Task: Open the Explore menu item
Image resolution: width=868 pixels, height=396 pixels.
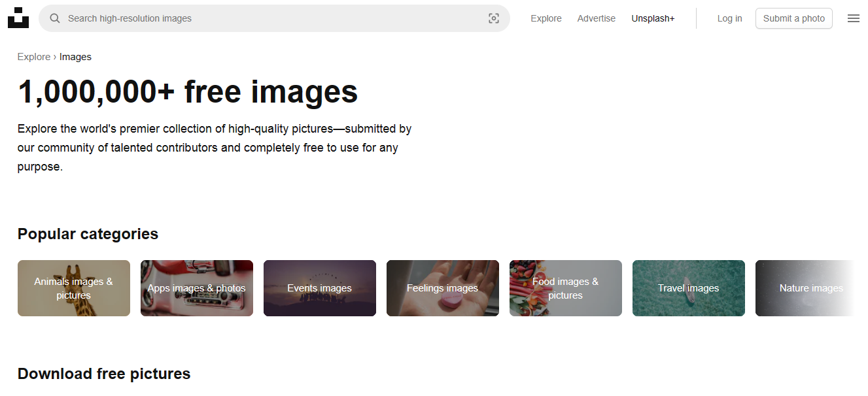Action: 546,18
